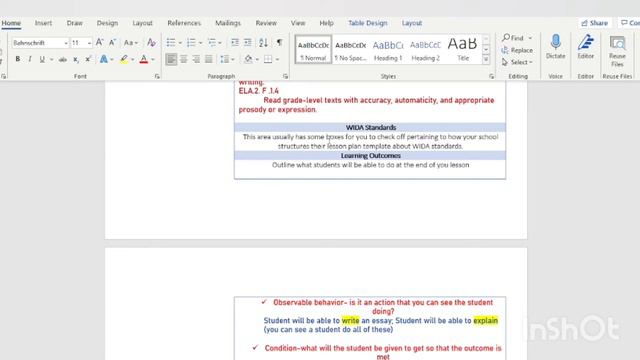Apply Bullets list
Viewport: 640px width, 360px height.
[171, 42]
